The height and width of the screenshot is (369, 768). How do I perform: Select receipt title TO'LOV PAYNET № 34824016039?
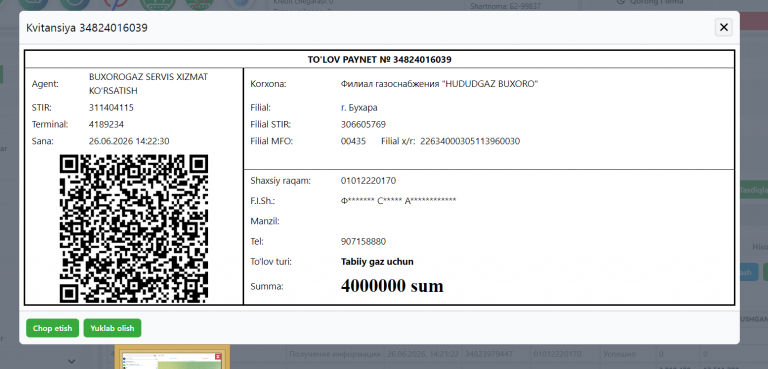pos(380,60)
